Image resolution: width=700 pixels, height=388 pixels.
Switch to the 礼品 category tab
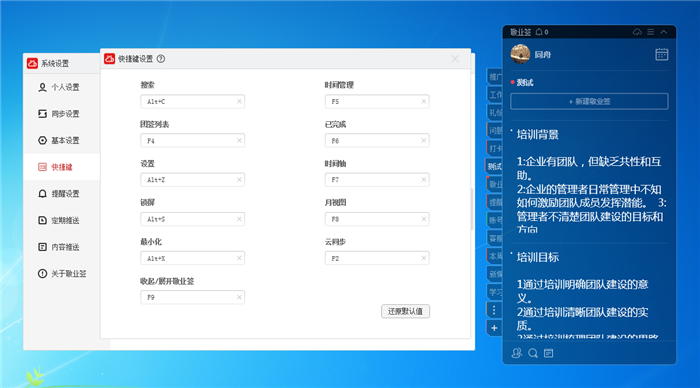(x=495, y=113)
